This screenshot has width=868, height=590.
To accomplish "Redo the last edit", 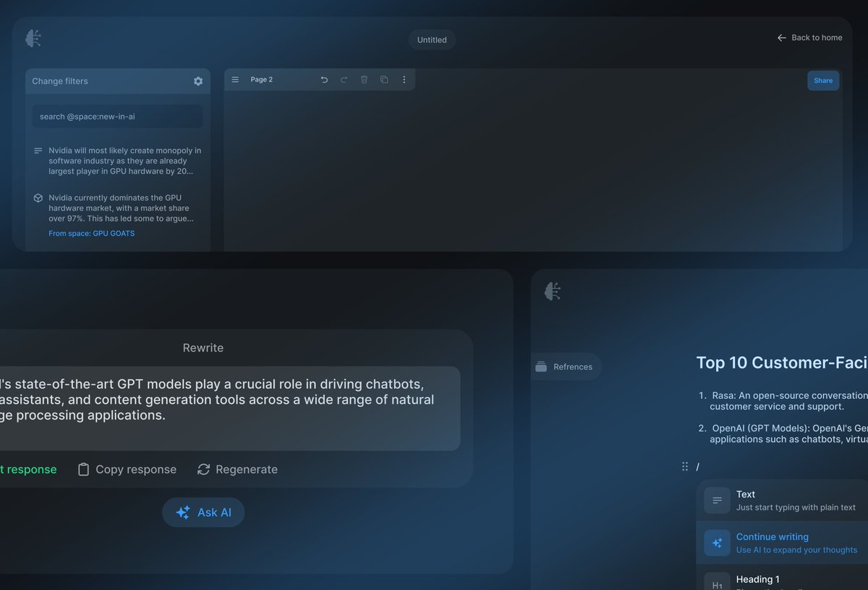I will (344, 80).
